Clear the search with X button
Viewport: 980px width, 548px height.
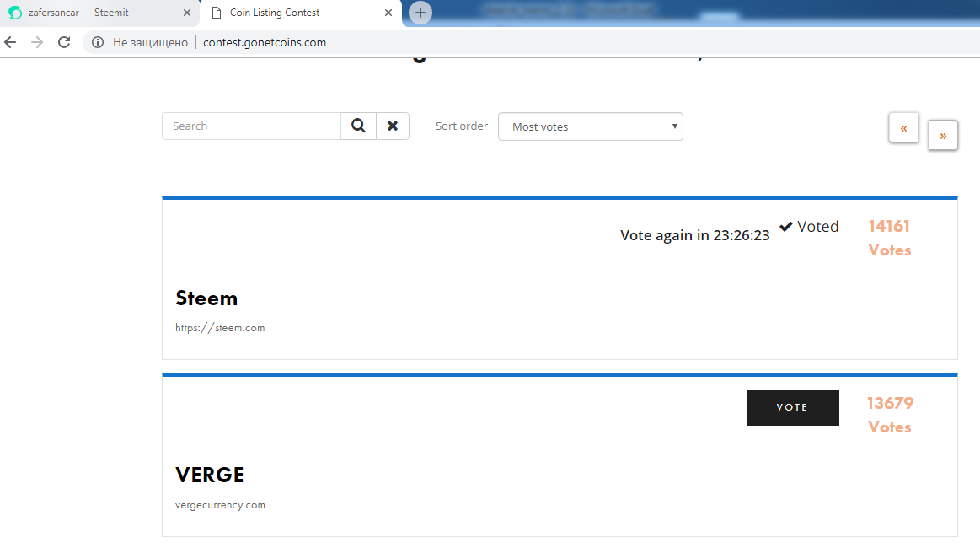tap(393, 126)
